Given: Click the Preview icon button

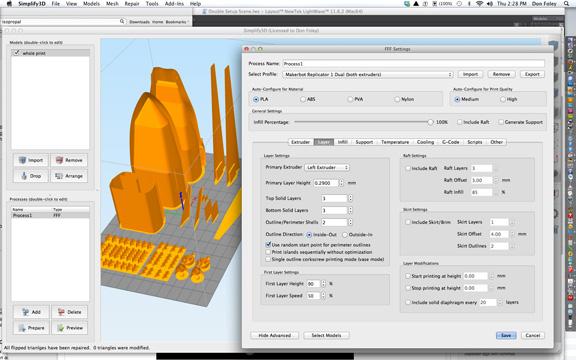Looking at the screenshot, I should 69,328.
